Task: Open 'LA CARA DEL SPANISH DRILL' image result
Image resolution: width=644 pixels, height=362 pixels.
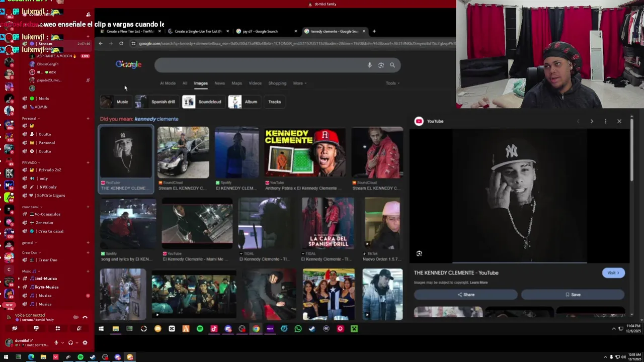Action: (328, 223)
